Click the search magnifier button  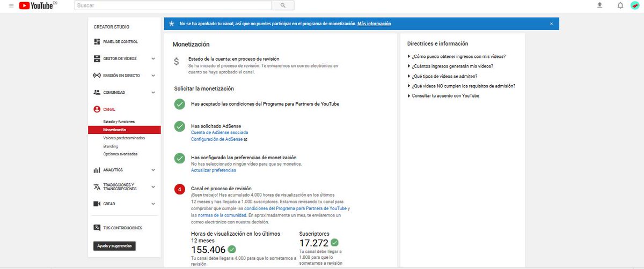(x=283, y=5)
